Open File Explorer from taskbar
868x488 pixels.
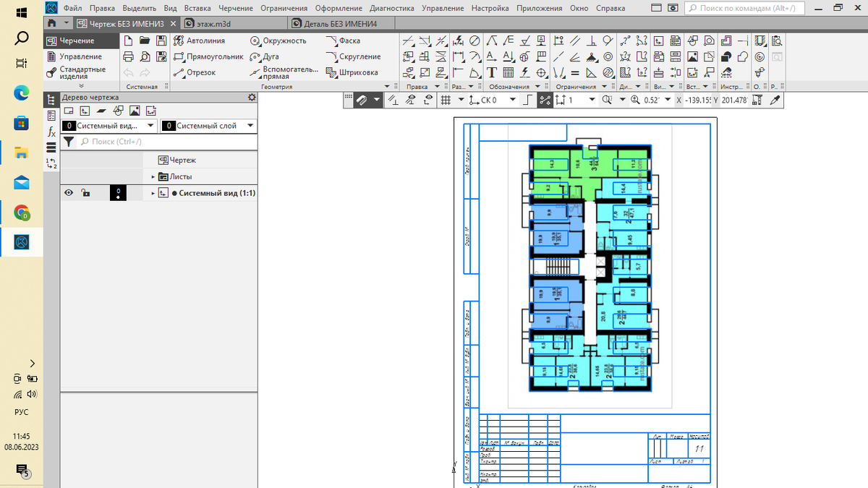(x=22, y=153)
